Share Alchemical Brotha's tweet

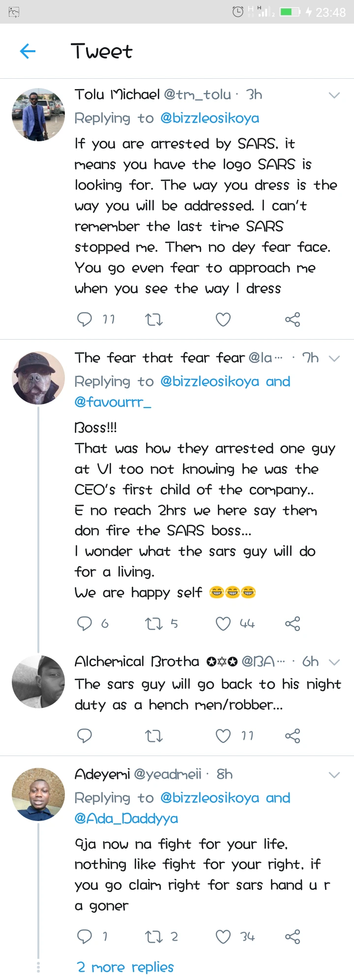click(293, 736)
